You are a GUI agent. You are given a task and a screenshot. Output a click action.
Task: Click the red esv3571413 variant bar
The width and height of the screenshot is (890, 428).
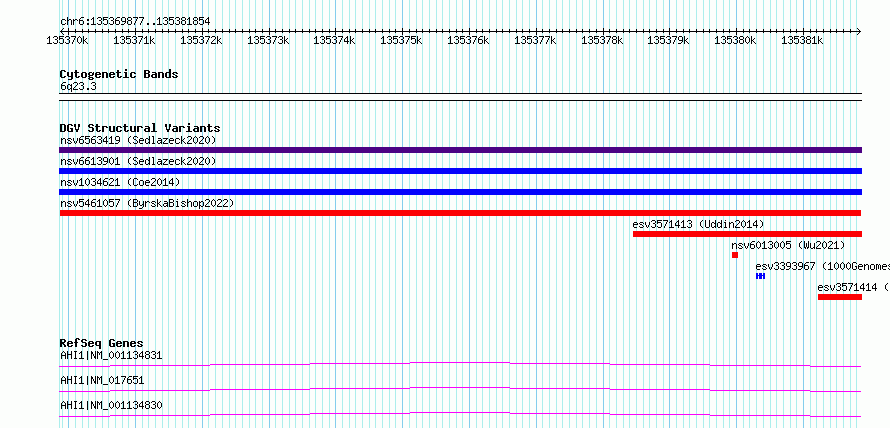[x=748, y=234]
